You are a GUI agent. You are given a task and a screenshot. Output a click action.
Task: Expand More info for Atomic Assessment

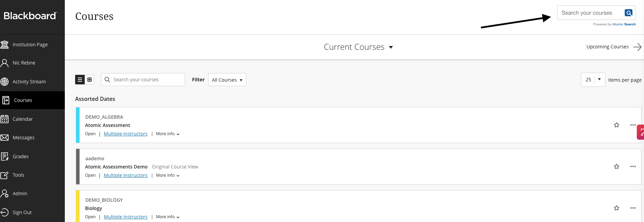168,134
